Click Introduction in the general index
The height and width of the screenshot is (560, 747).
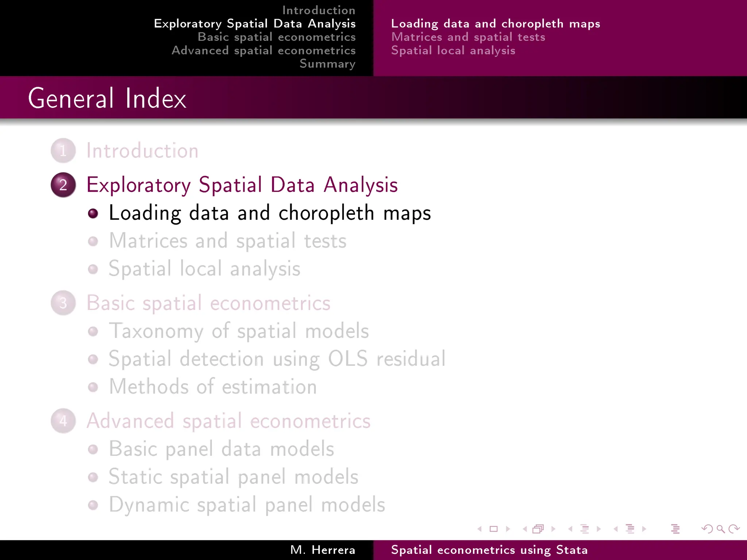click(x=143, y=151)
